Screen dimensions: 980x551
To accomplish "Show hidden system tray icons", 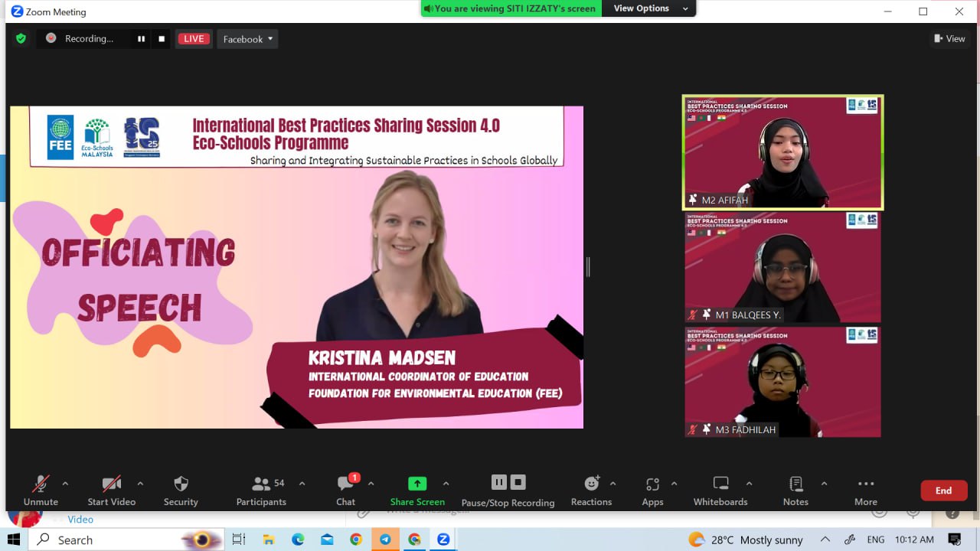I will (825, 540).
